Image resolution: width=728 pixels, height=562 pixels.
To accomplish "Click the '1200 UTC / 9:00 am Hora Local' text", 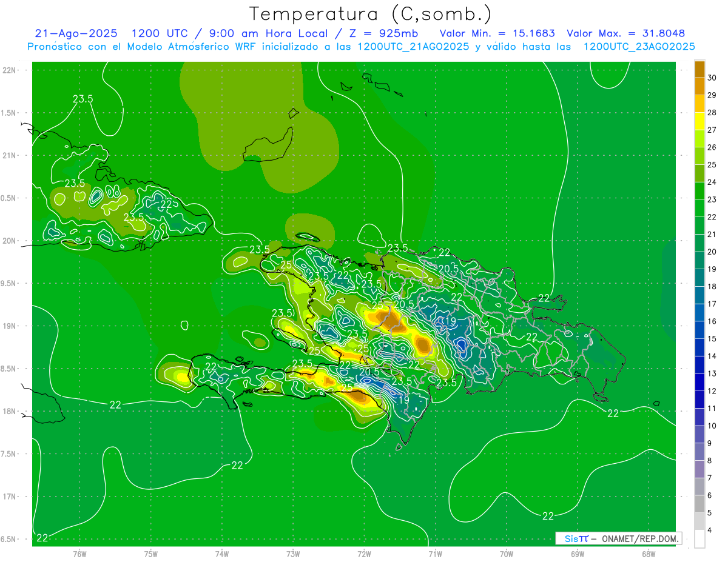I will tap(229, 34).
